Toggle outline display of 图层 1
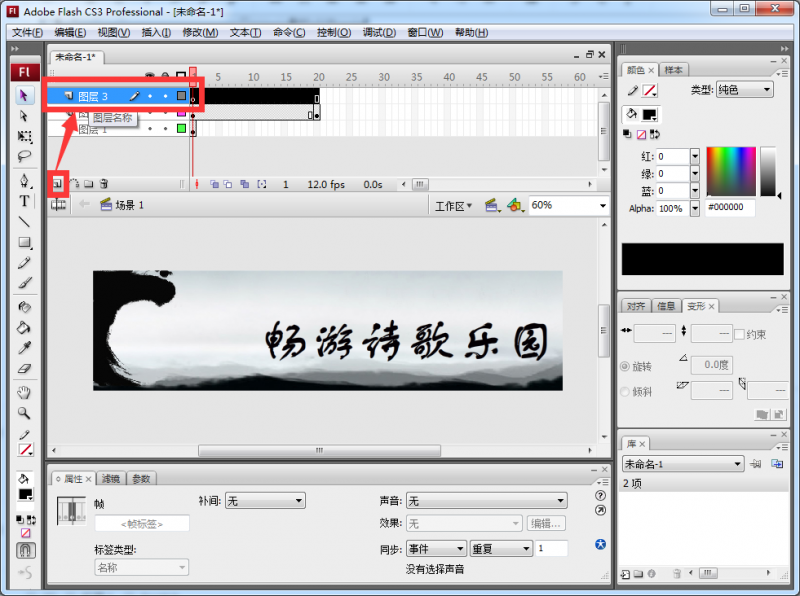Image resolution: width=800 pixels, height=596 pixels. tap(181, 129)
